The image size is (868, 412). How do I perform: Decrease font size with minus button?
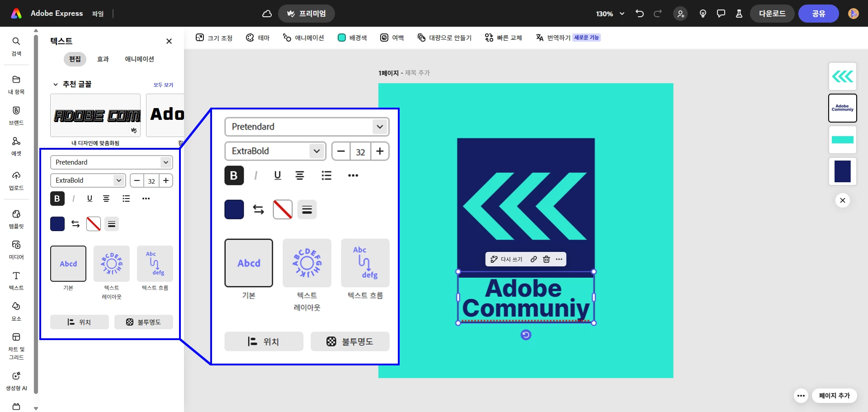(x=137, y=180)
